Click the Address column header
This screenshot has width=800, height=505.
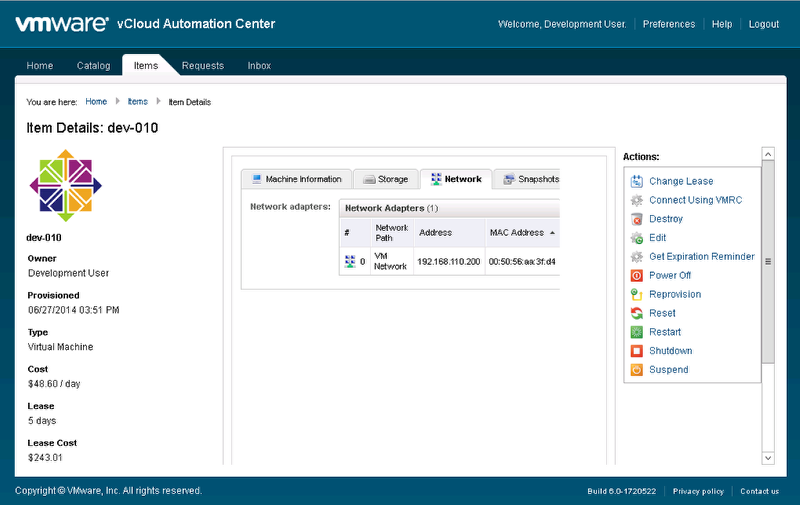tap(449, 233)
